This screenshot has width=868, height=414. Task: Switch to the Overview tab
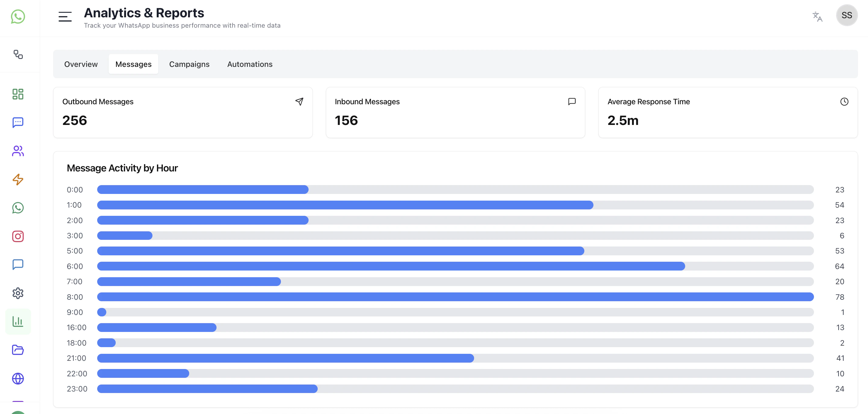(81, 64)
